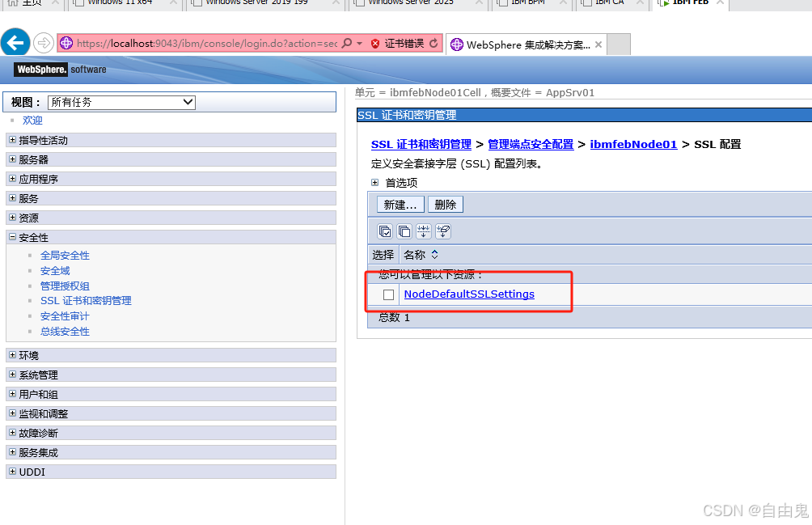812x525 pixels.
Task: Open address bar autocomplete dropdown arrow
Action: coord(359,44)
